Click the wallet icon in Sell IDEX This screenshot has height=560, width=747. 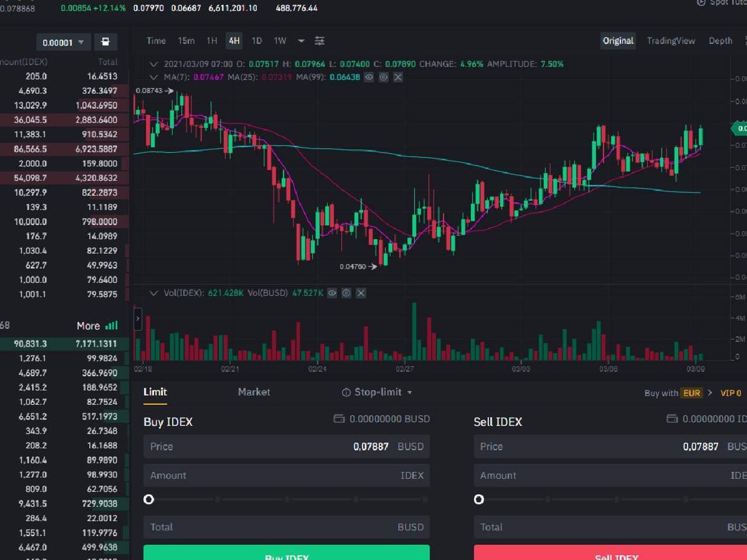click(672, 419)
